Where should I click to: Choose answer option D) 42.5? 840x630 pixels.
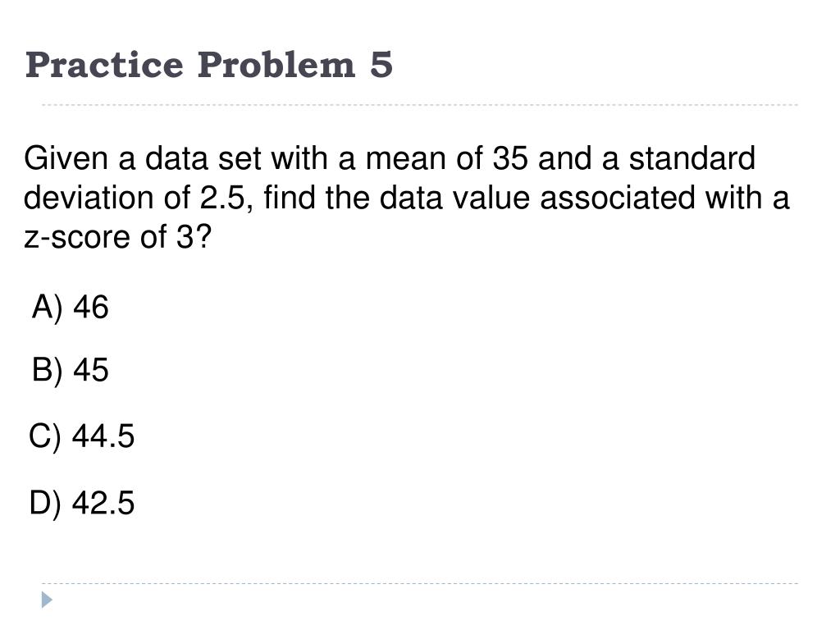click(x=81, y=504)
